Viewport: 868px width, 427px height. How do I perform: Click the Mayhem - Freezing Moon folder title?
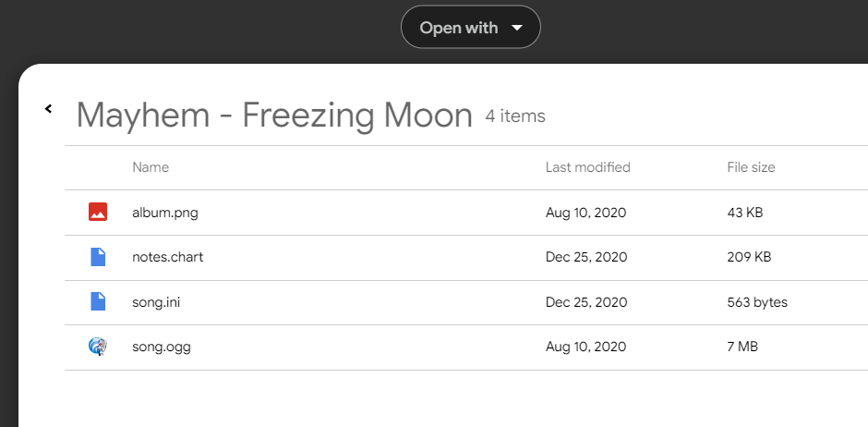click(x=274, y=116)
